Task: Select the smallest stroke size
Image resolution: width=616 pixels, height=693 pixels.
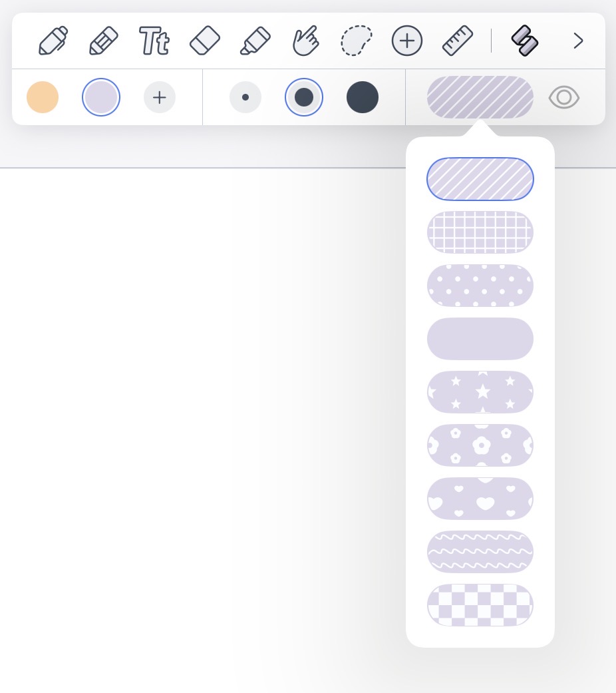Action: pos(245,97)
